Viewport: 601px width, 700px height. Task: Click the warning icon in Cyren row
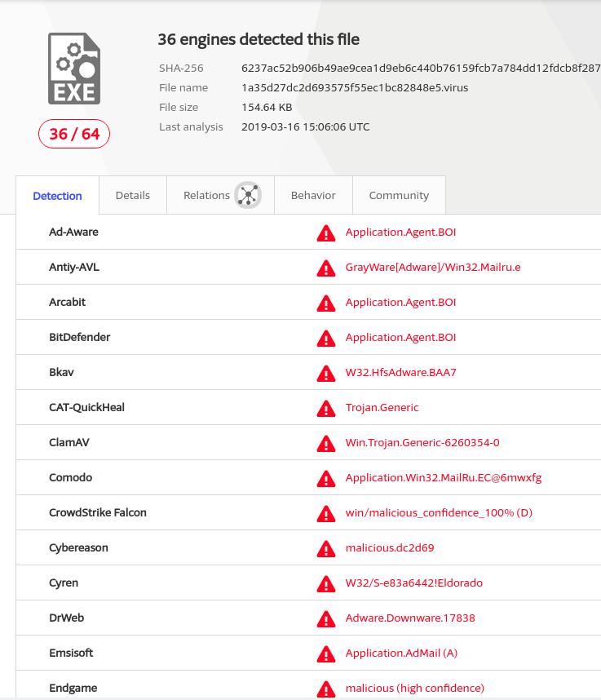pos(326,584)
